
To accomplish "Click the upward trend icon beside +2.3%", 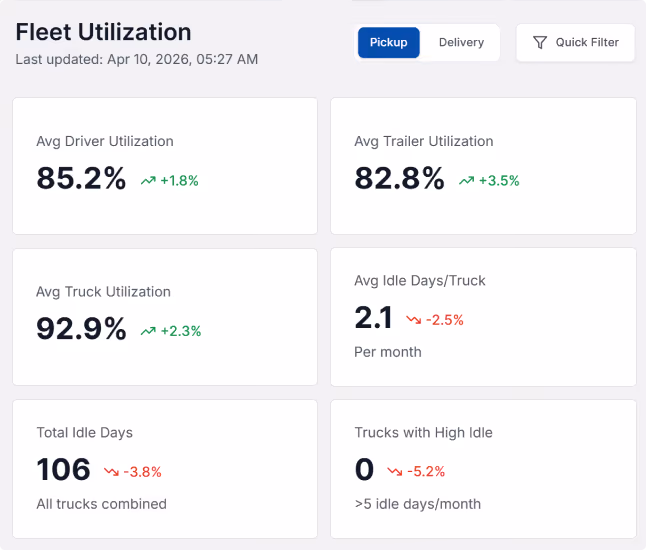I will coord(148,331).
